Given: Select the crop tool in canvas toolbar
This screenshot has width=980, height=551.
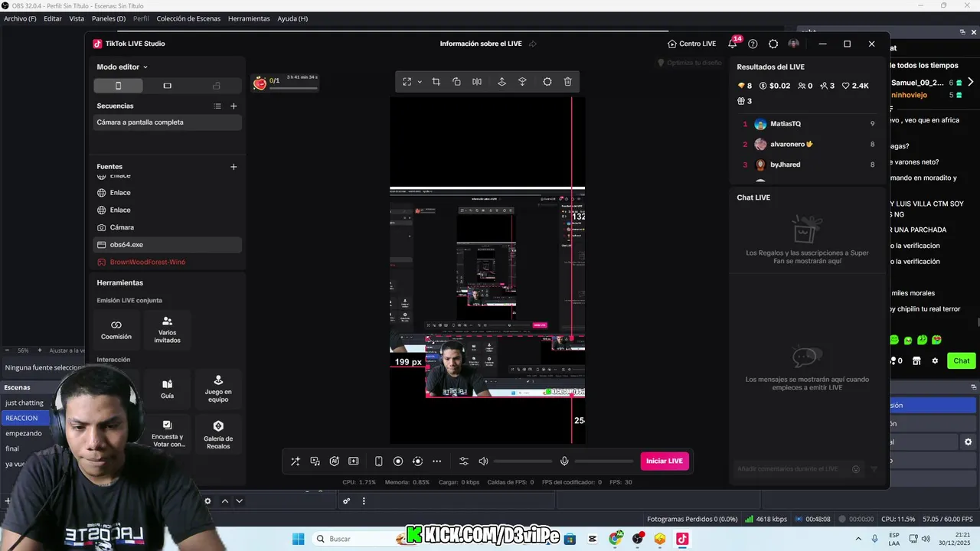Looking at the screenshot, I should click(x=436, y=82).
